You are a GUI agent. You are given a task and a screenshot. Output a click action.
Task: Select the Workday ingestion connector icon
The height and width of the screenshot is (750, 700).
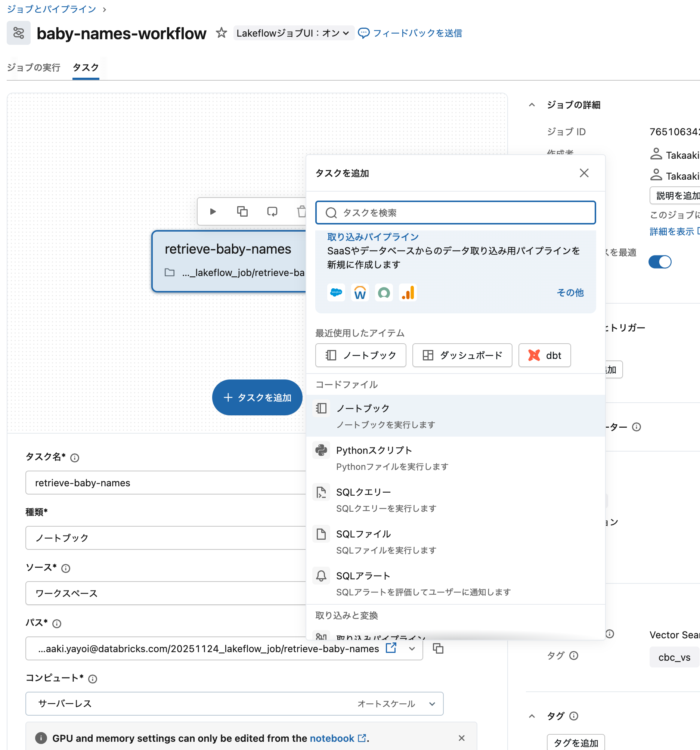360,292
